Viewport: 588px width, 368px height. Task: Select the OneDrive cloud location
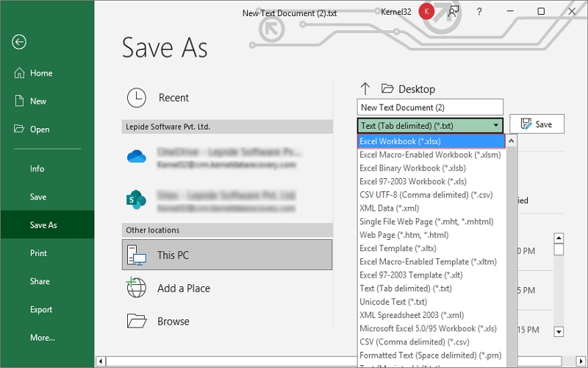pyautogui.click(x=227, y=158)
